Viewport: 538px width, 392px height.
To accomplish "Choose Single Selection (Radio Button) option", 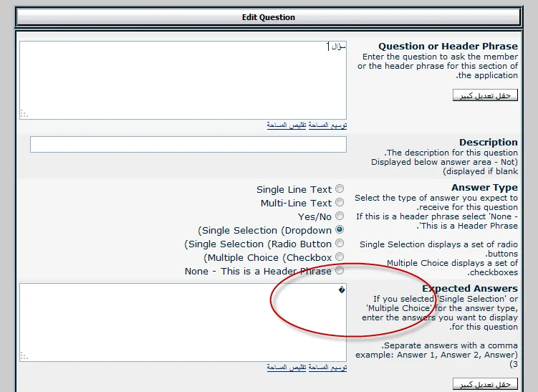I will [340, 244].
